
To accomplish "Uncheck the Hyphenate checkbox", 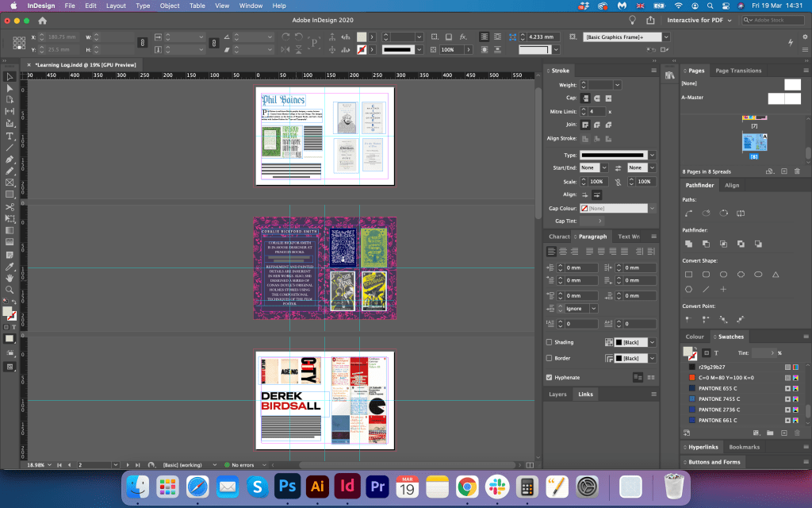I will coord(550,377).
